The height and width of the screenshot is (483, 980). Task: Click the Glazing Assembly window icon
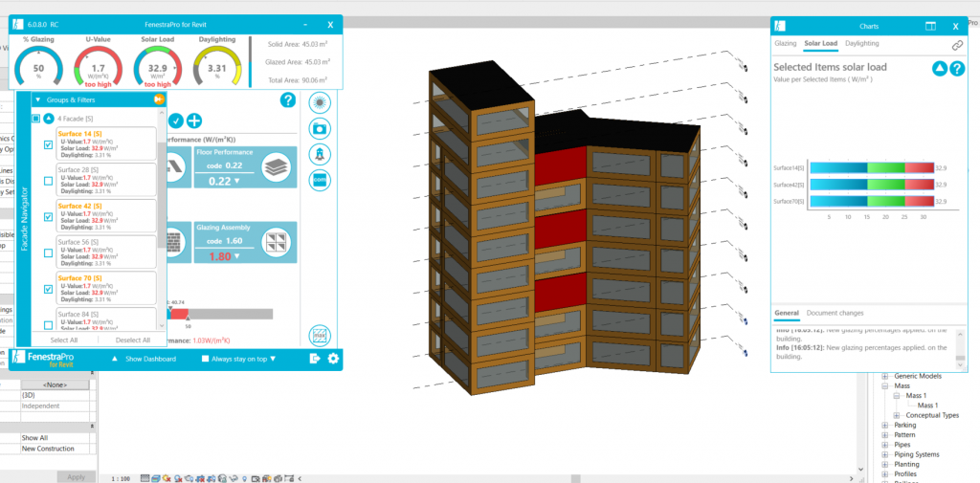coord(277,241)
